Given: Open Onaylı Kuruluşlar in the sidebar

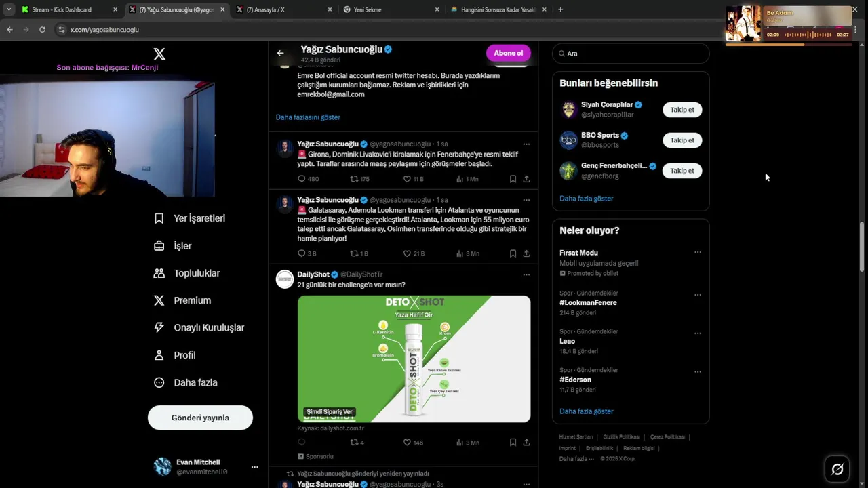Looking at the screenshot, I should click(x=199, y=327).
